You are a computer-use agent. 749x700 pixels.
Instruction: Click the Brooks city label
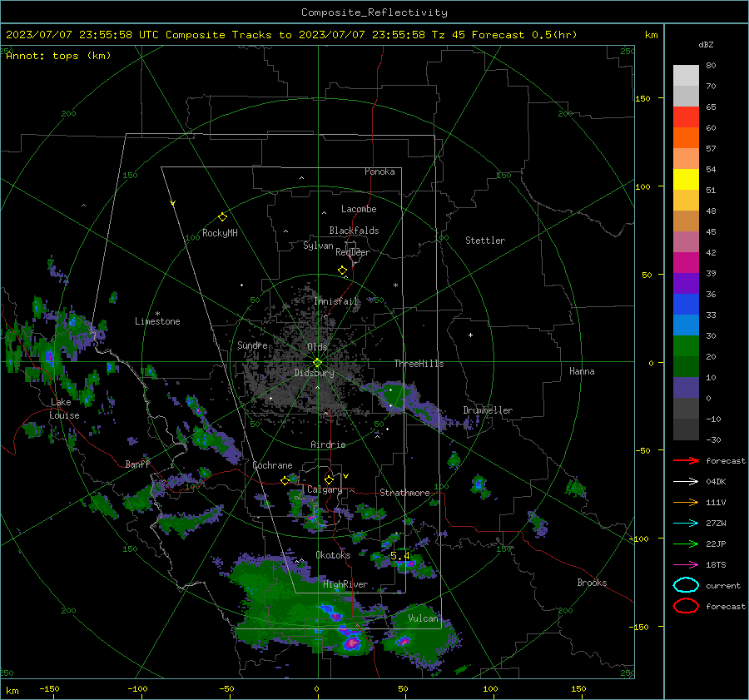coord(592,583)
